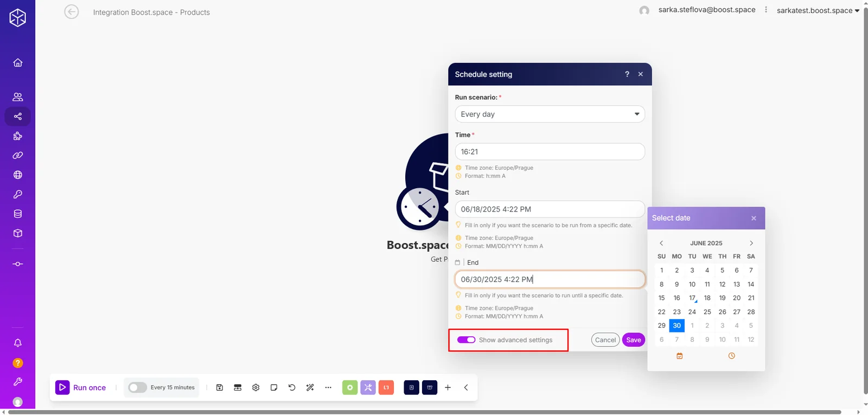Open the home icon in sidebar
The height and width of the screenshot is (415, 868).
(x=17, y=62)
